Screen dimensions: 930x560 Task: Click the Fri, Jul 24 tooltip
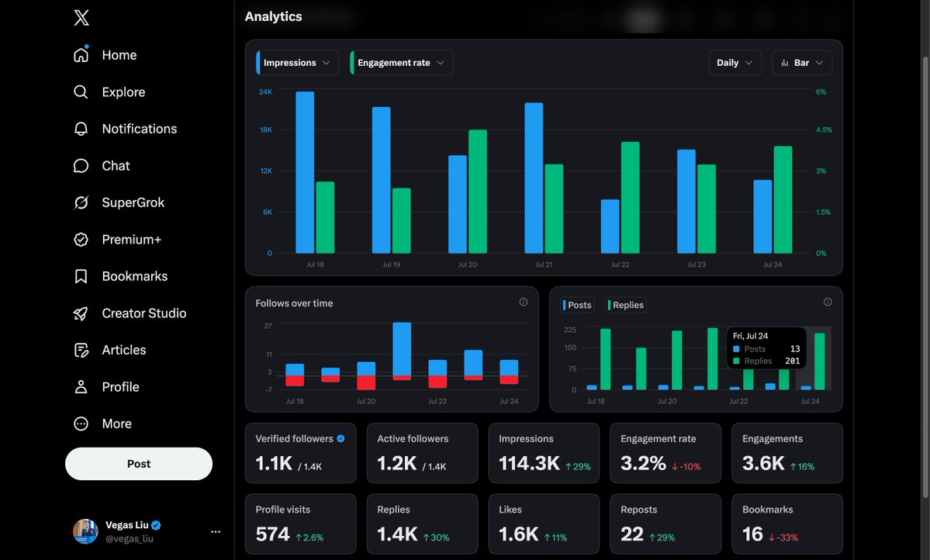[766, 348]
